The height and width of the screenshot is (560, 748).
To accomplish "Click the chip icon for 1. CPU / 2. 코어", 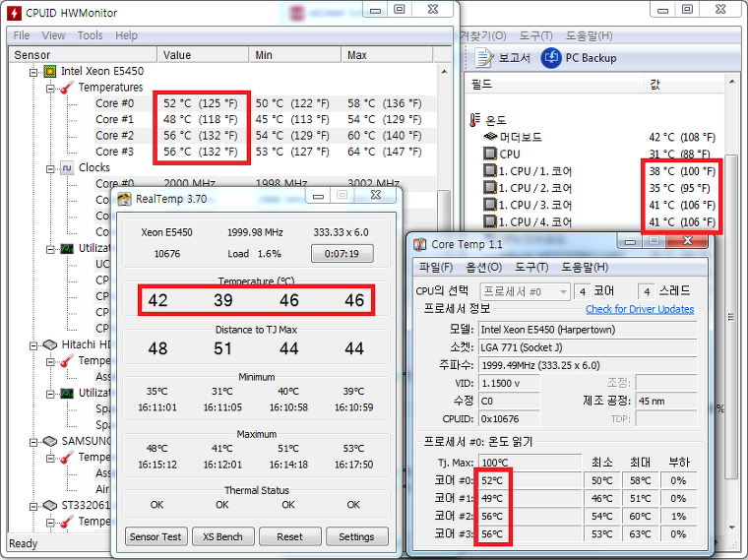I will [x=490, y=187].
